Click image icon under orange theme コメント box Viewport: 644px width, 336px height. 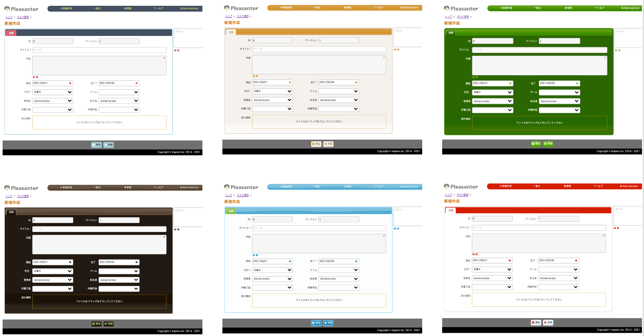tap(395, 50)
